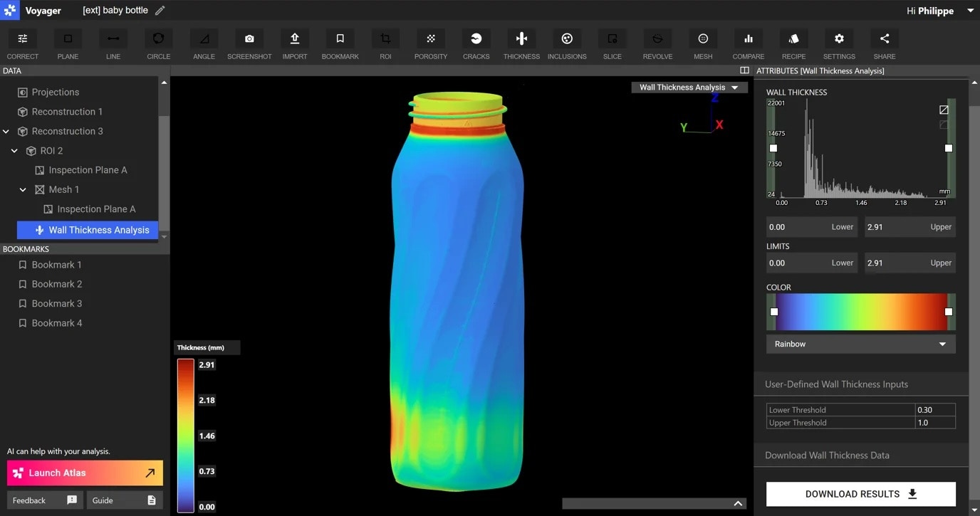The height and width of the screenshot is (516, 980).
Task: Edit the Lower Threshold value 0.30
Action: (x=934, y=410)
